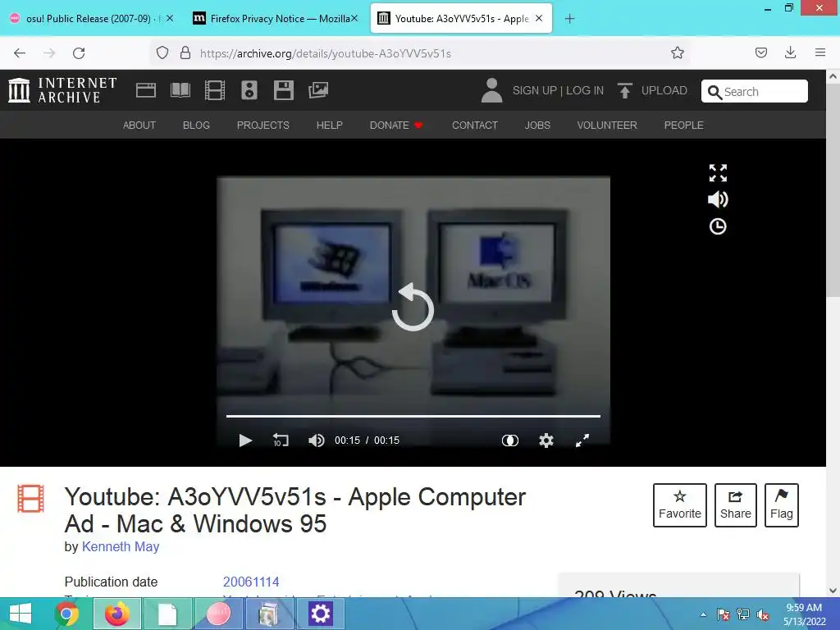Image resolution: width=840 pixels, height=630 pixels.
Task: Click the Share button
Action: [x=736, y=505]
